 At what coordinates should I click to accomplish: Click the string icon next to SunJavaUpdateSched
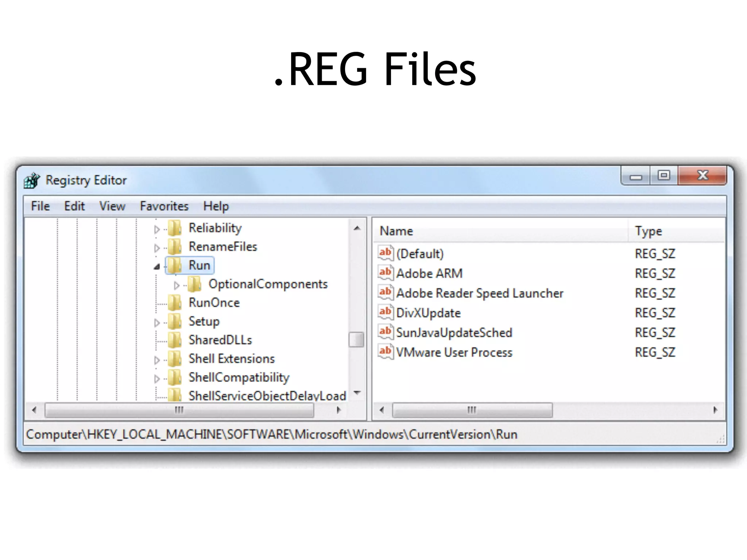point(386,332)
